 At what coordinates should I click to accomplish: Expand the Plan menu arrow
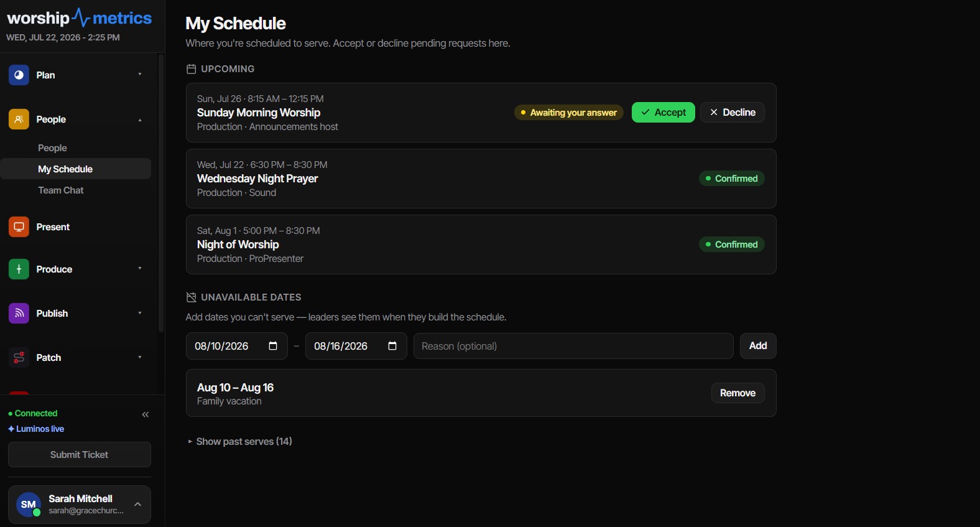(x=140, y=75)
